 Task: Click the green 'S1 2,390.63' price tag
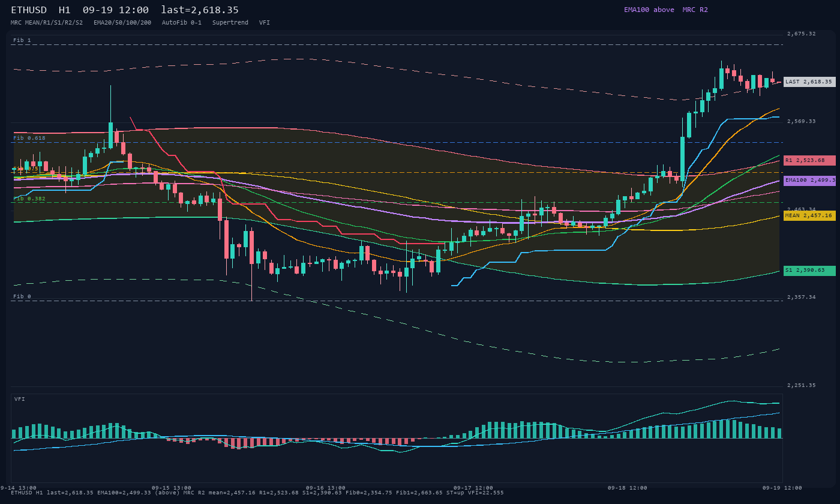(x=809, y=271)
